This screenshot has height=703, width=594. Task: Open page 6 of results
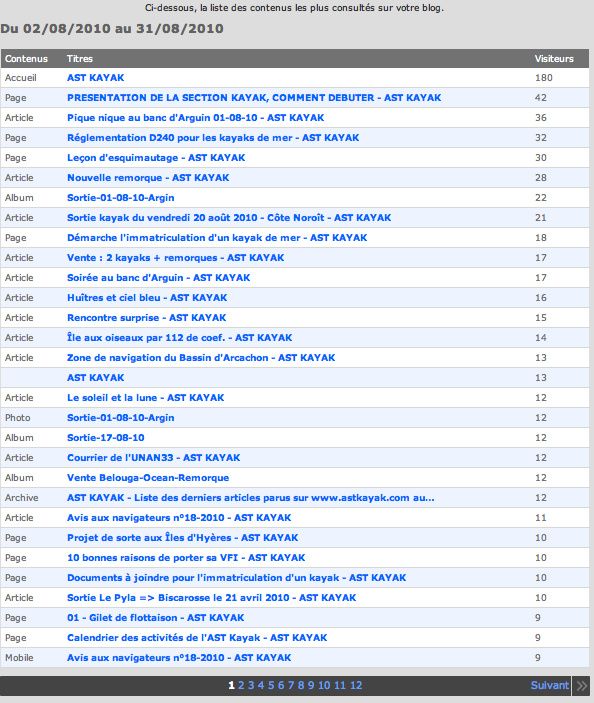pos(281,686)
